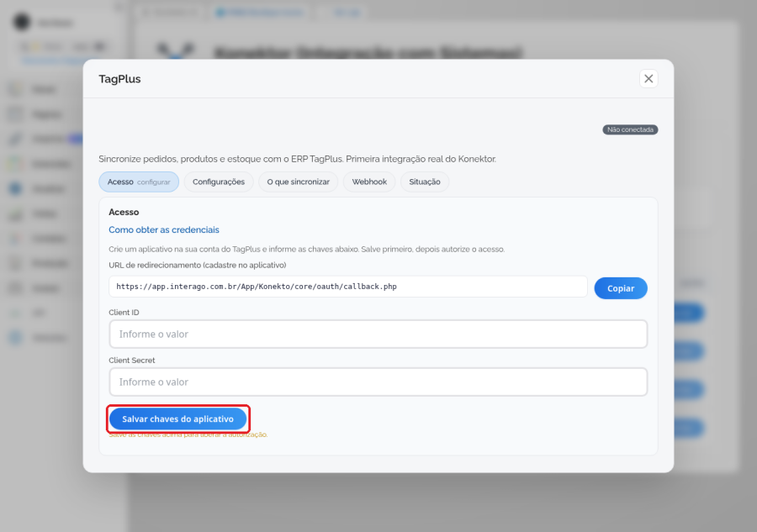This screenshot has width=757, height=532.
Task: Open the O que sincronizar tab
Action: point(299,182)
